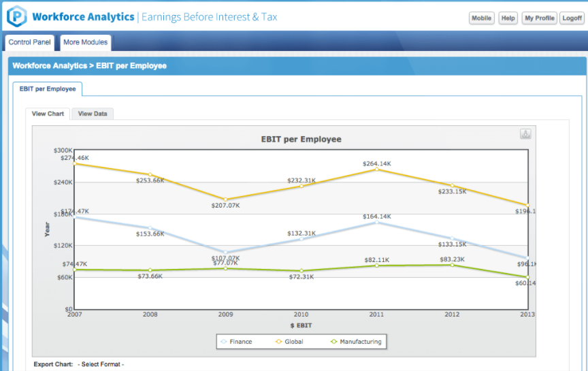Image resolution: width=588 pixels, height=371 pixels.
Task: Toggle the Manufacturing series via legend label
Action: pyautogui.click(x=361, y=342)
